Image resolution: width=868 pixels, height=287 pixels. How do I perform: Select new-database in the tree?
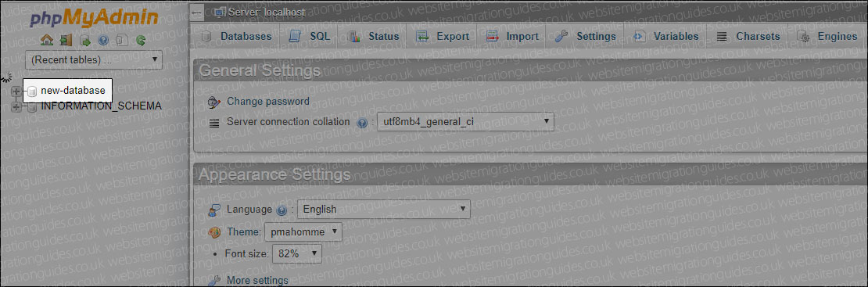(73, 91)
